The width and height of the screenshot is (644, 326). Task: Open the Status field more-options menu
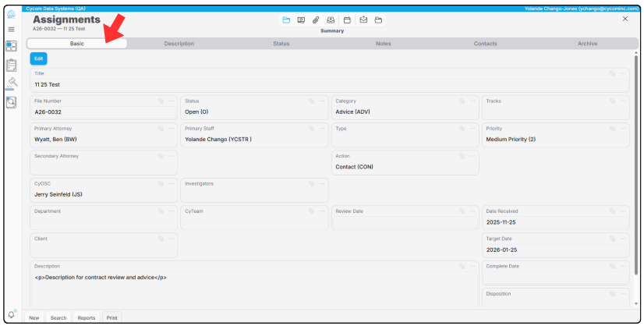click(x=322, y=101)
